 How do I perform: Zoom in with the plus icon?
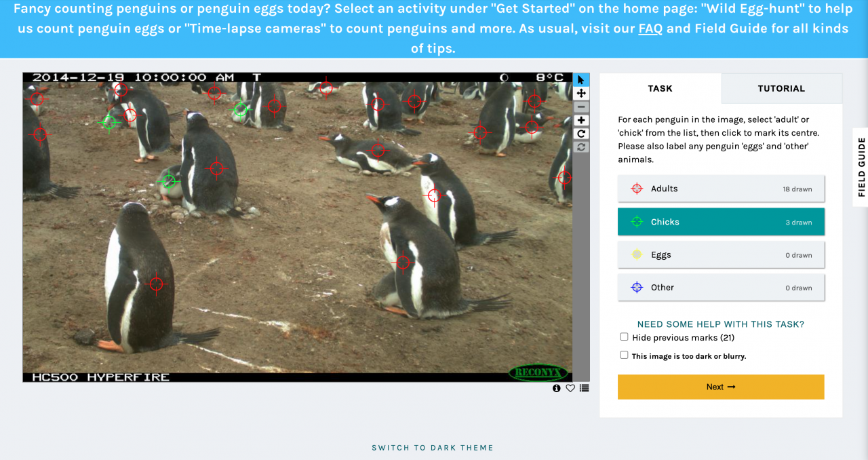[x=581, y=120]
